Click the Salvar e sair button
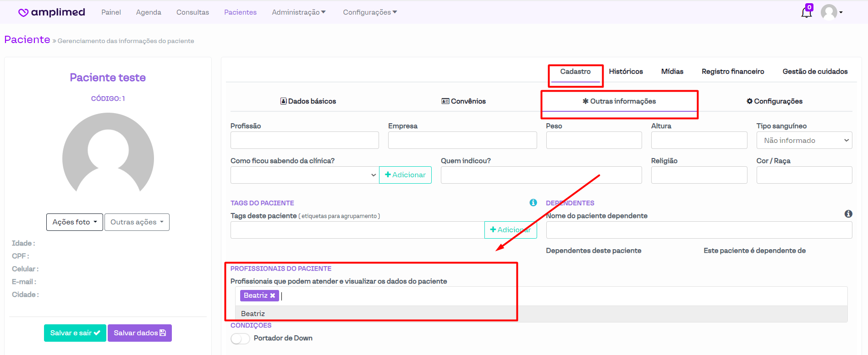Image resolution: width=868 pixels, height=355 pixels. [x=75, y=333]
